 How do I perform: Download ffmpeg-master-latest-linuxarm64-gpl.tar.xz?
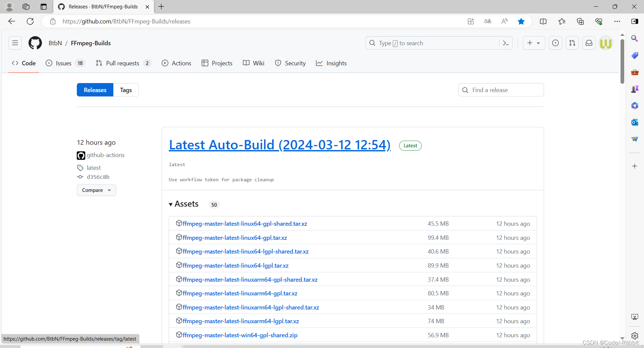240,293
